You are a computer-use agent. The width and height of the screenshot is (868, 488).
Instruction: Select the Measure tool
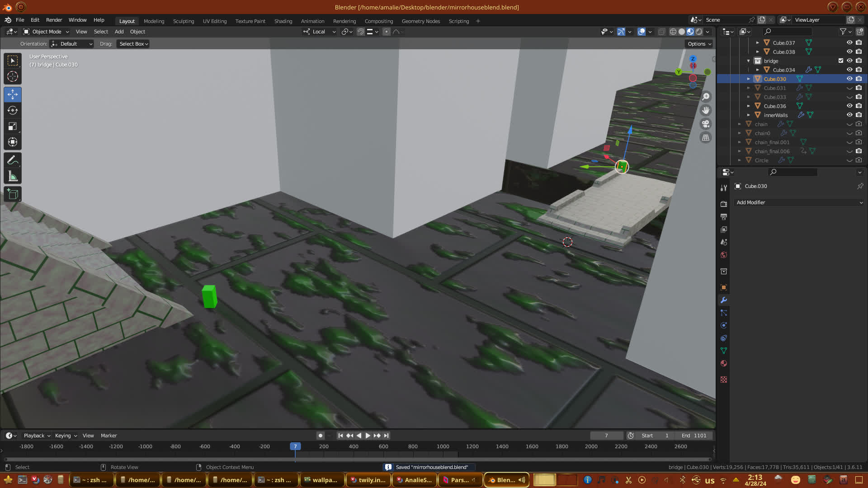click(x=13, y=177)
